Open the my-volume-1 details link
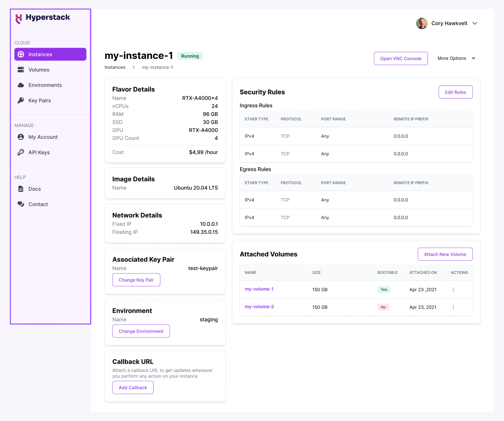The image size is (504, 421). [x=259, y=290]
